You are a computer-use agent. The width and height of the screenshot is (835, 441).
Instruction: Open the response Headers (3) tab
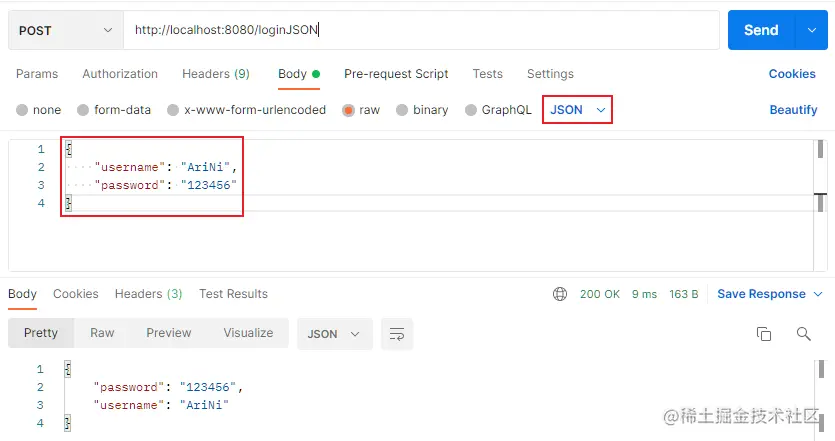coord(149,294)
